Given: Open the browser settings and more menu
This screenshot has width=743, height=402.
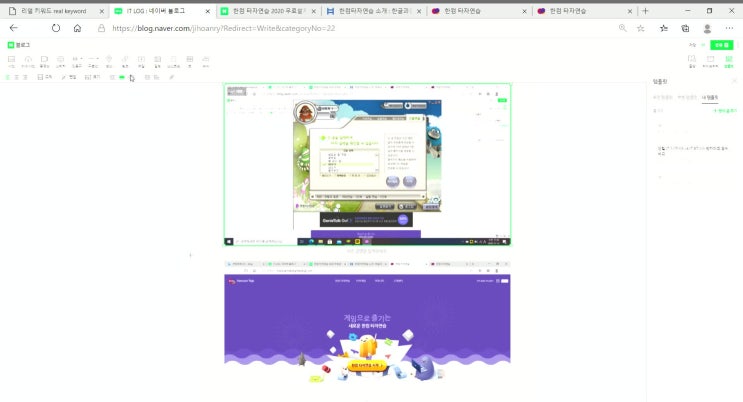Looking at the screenshot, I should tap(729, 28).
